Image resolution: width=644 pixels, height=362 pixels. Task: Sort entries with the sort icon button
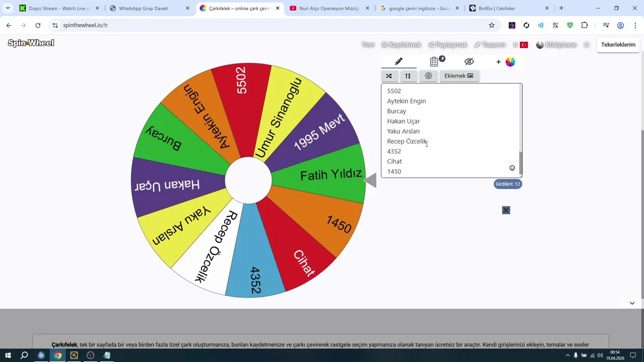(x=408, y=76)
